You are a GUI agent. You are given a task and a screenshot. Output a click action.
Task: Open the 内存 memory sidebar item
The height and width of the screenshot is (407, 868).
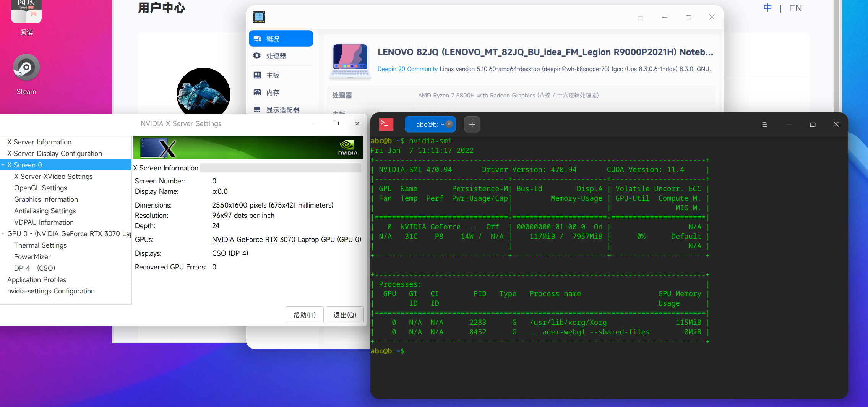click(281, 92)
